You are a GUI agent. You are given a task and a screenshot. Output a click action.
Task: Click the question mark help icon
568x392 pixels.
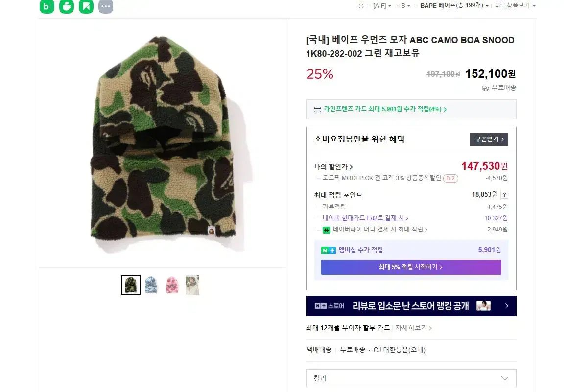504,195
